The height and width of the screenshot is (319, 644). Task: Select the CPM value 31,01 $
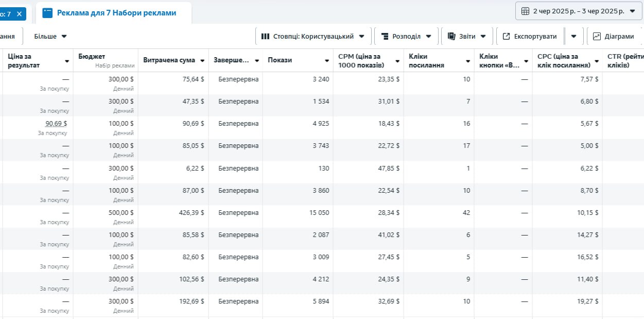389,102
